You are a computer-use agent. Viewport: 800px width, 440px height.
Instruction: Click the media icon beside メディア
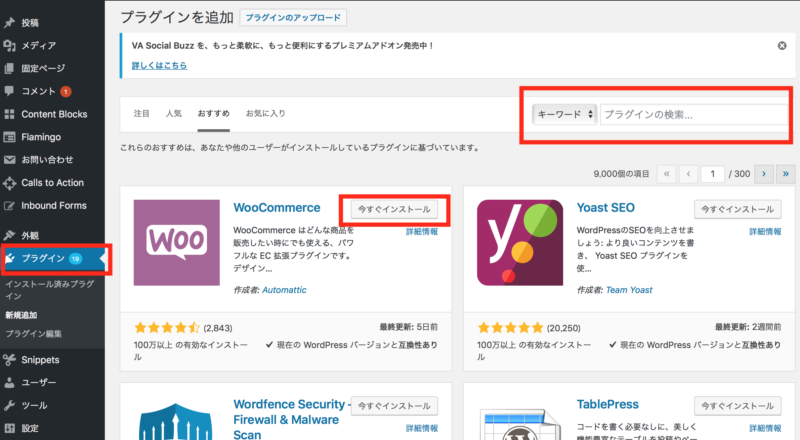click(9, 45)
